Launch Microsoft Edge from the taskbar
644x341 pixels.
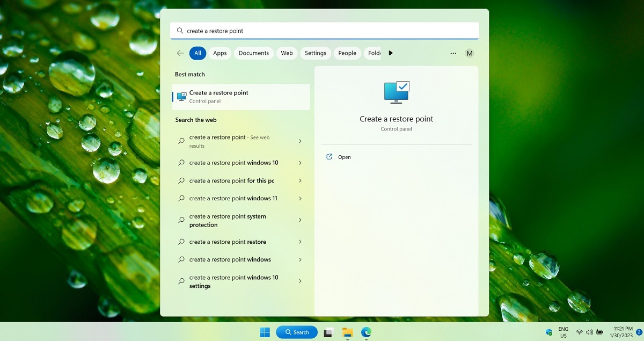367,332
